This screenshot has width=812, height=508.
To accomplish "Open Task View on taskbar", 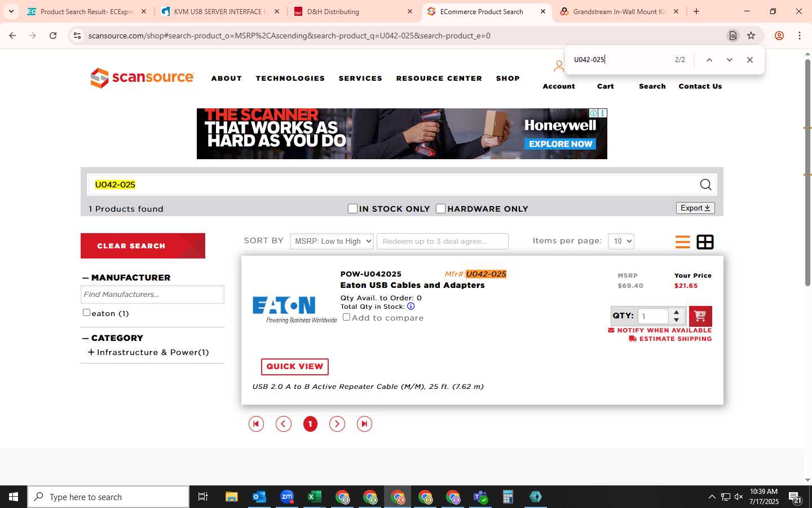I will click(203, 497).
